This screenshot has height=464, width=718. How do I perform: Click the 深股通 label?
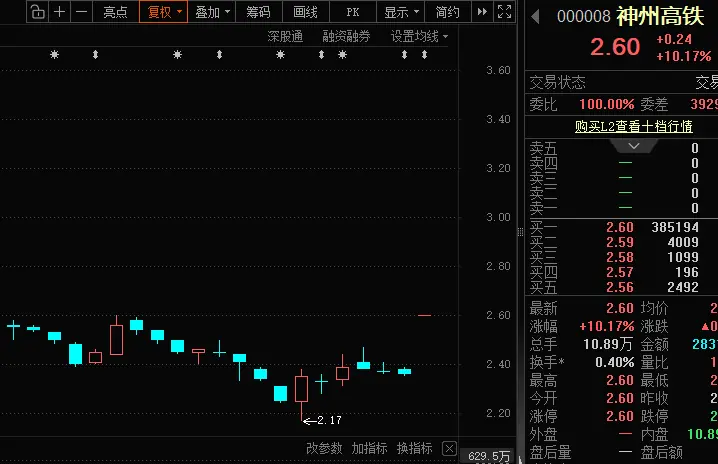[285, 36]
